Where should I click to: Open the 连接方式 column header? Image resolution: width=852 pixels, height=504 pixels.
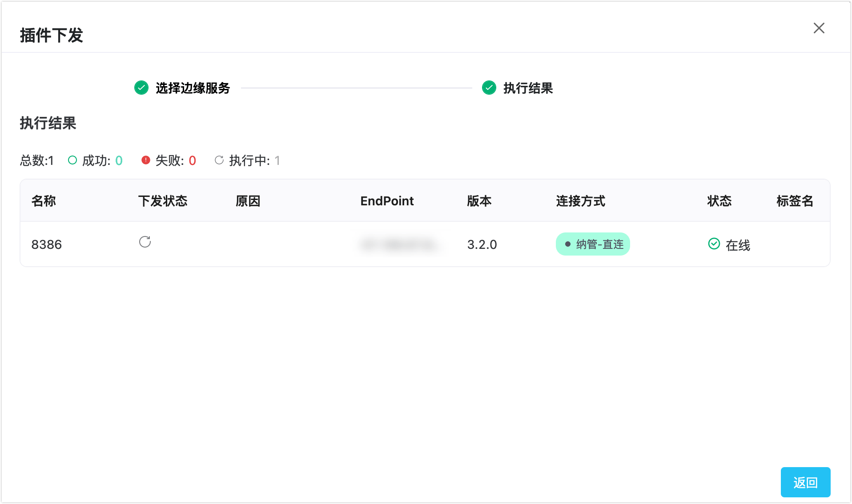[580, 201]
